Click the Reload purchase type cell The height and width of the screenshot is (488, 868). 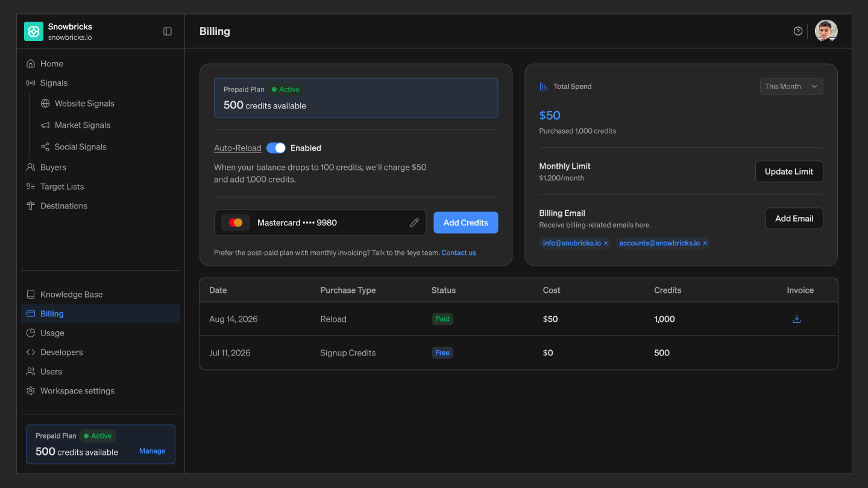[x=333, y=319]
